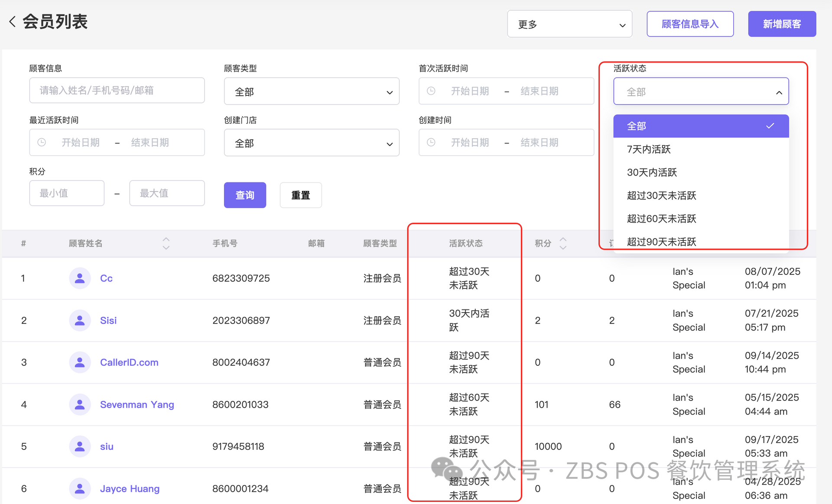The height and width of the screenshot is (504, 832).
Task: Sort by 积分 column arrows
Action: click(563, 243)
